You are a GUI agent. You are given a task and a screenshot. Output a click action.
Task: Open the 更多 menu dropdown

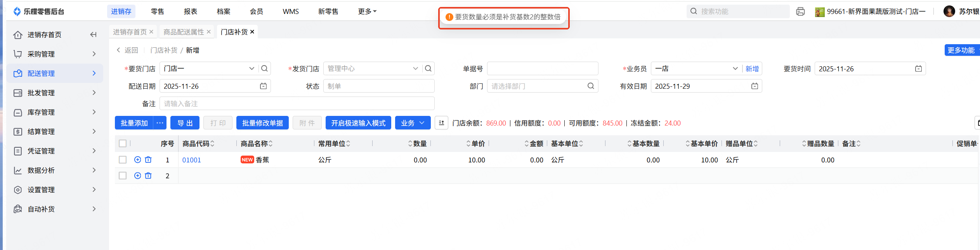tap(367, 11)
